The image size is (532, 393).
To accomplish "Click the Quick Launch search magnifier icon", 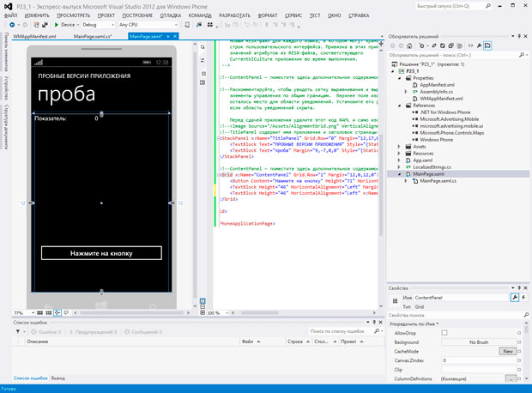I will [x=488, y=6].
